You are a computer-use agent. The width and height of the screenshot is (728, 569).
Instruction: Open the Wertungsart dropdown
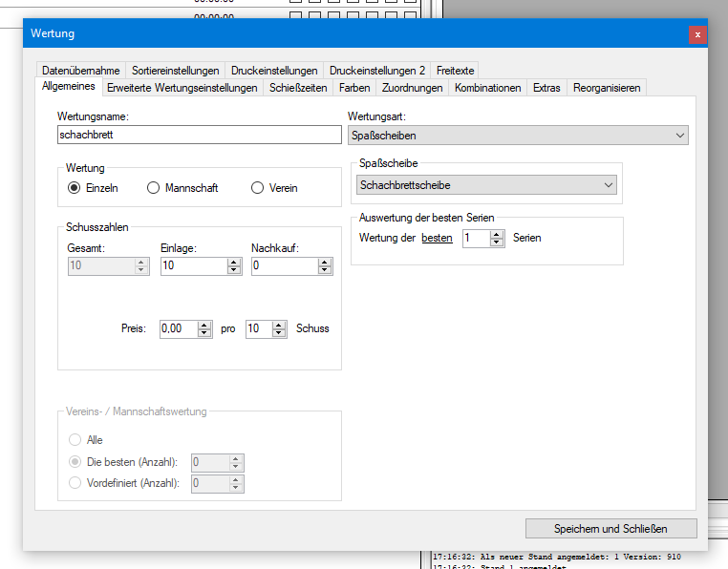[x=517, y=136]
